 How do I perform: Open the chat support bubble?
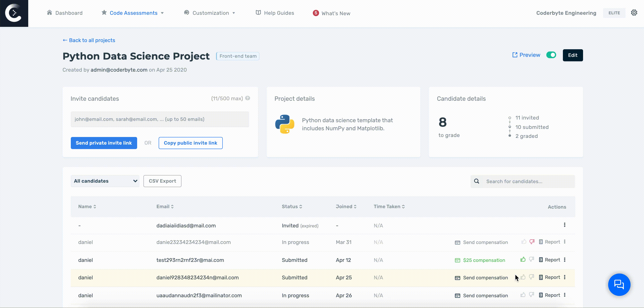pos(619,284)
